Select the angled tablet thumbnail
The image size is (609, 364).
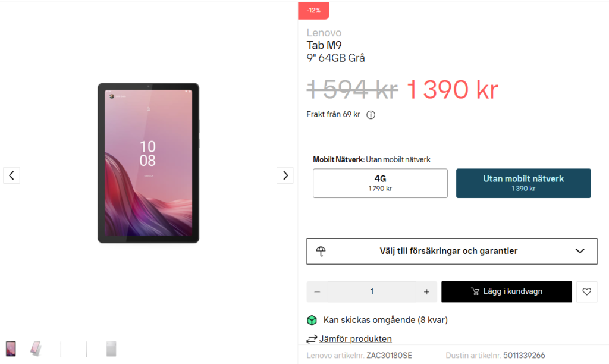[x=36, y=349]
